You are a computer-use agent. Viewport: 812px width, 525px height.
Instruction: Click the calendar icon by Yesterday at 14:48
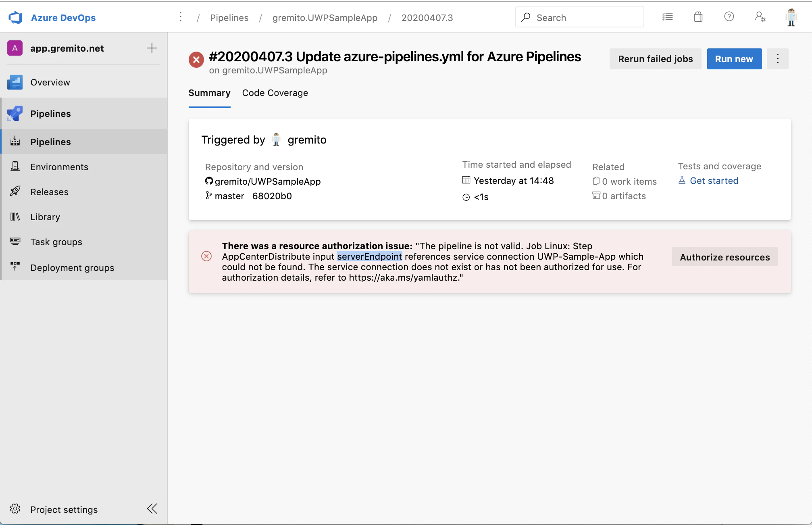coord(466,180)
